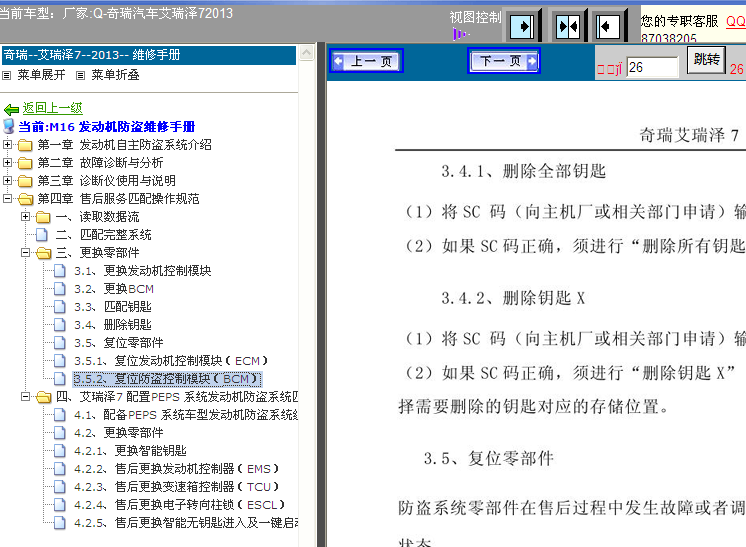Open 3.2、更换BCM page
The height and width of the screenshot is (547, 746).
[114, 289]
